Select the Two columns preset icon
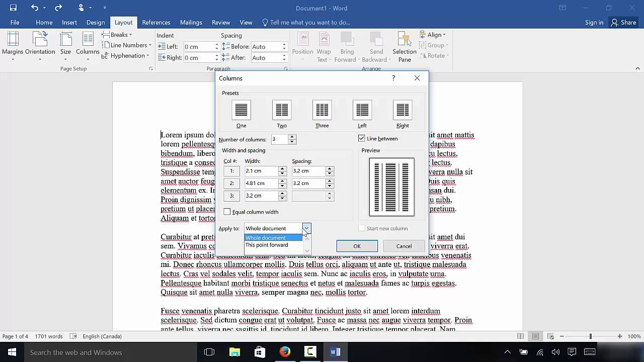Viewport: 644px width, 362px height. (x=282, y=110)
